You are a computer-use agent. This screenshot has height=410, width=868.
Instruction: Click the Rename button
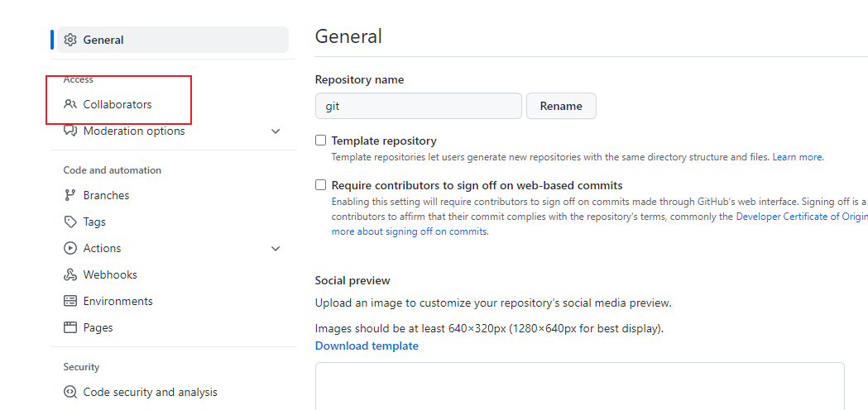561,106
